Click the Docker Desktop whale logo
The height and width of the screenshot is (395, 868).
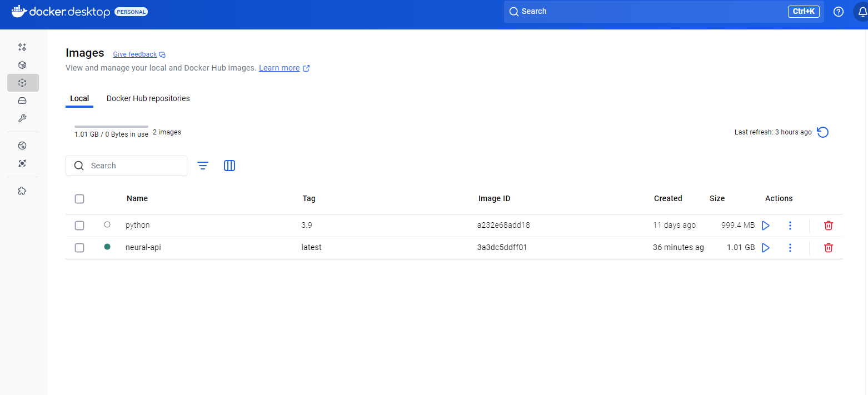tap(19, 11)
